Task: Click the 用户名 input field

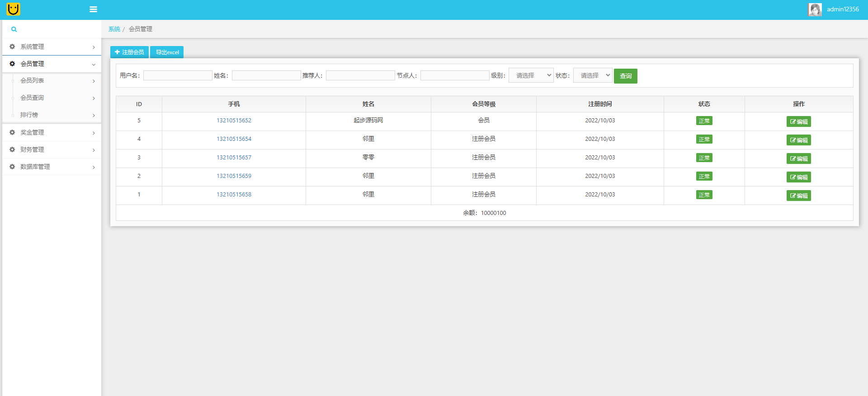Action: [x=178, y=75]
